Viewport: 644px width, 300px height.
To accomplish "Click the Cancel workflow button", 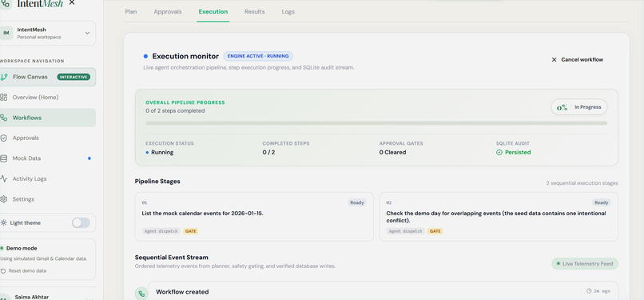I will point(577,59).
